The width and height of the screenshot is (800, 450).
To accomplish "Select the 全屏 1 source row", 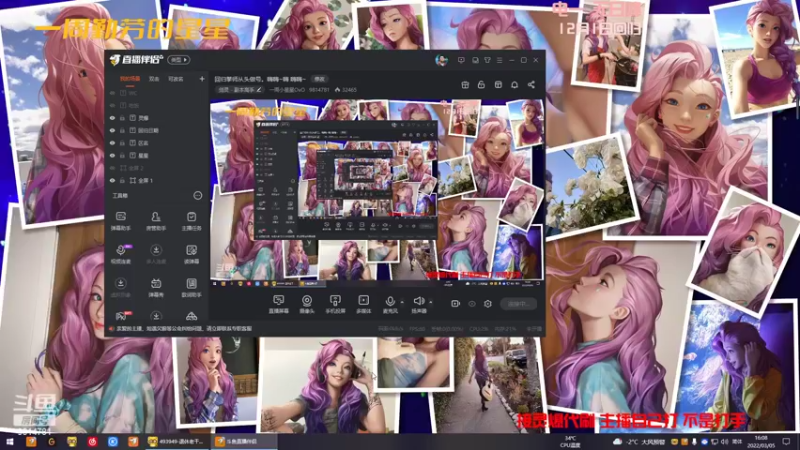I will pos(158,181).
